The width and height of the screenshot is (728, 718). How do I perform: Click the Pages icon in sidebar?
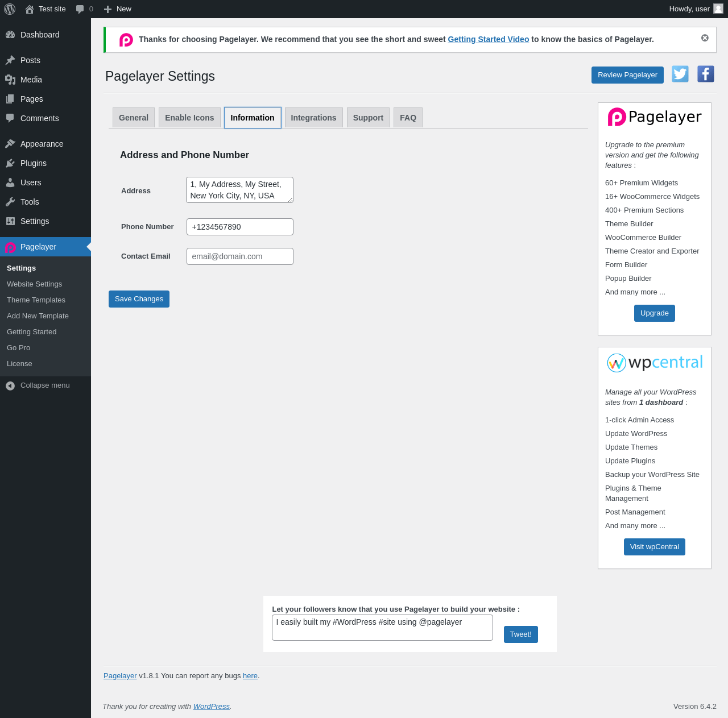point(10,99)
